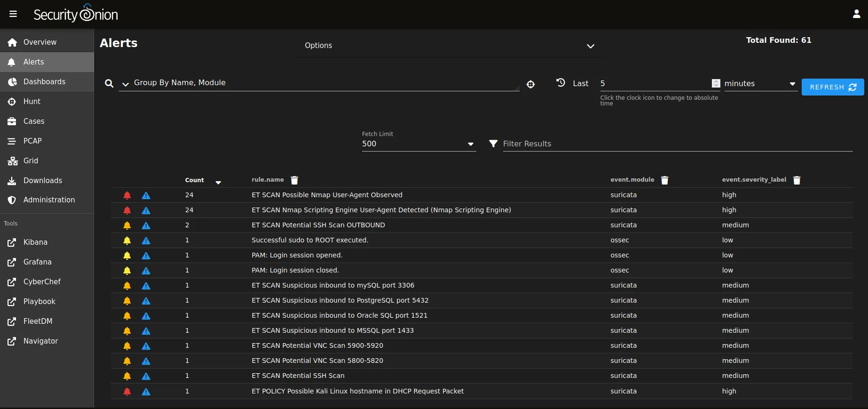Toggle absolute time using clock icon
868x409 pixels.
pos(560,83)
